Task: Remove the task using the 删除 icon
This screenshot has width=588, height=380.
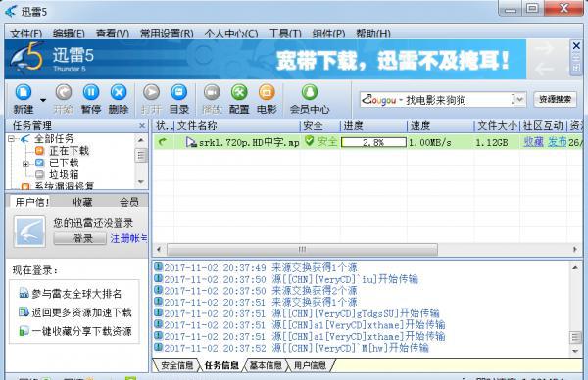Action: (x=119, y=93)
